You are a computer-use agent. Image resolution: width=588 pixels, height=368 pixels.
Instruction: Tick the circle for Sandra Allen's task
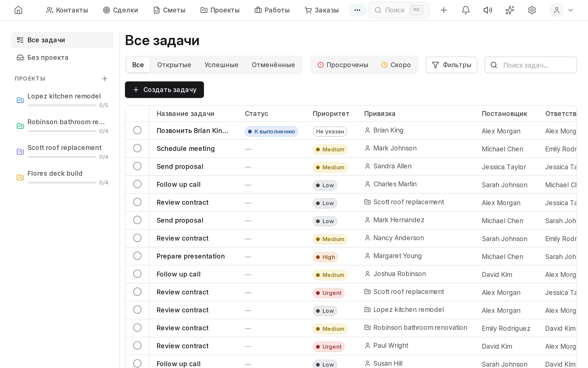(x=137, y=166)
